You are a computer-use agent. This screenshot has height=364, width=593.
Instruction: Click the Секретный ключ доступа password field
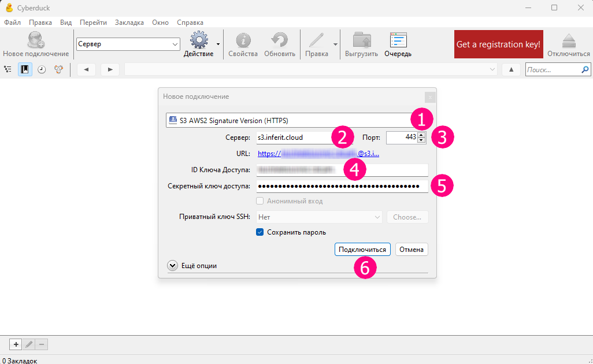(x=342, y=186)
